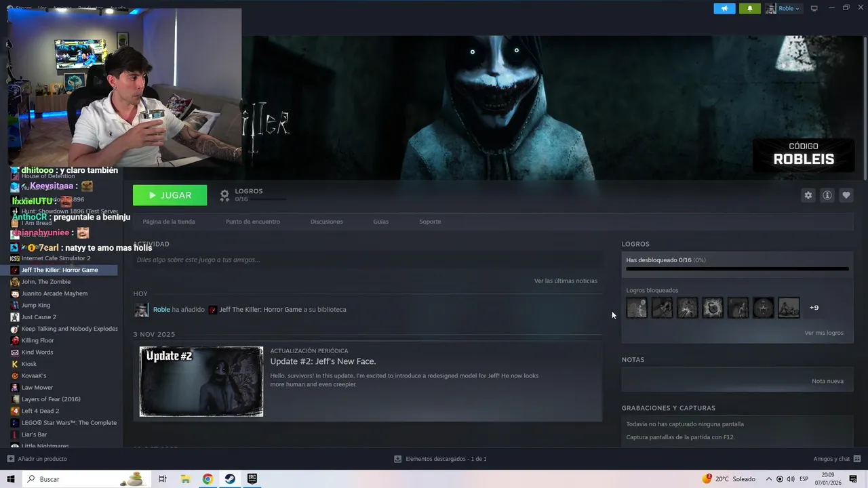Open Update #2 news thumbnail

click(201, 382)
